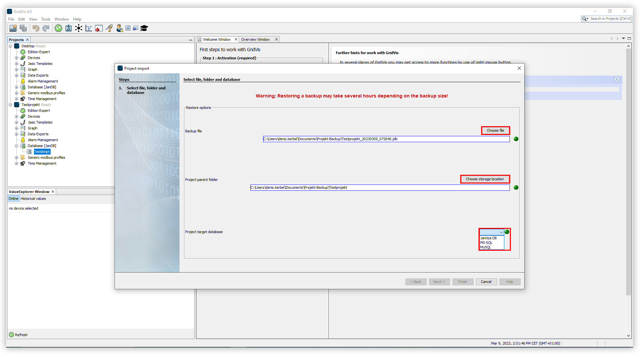
Task: Collapse the Database [JanDB] node under Testprojekt
Action: click(17, 146)
